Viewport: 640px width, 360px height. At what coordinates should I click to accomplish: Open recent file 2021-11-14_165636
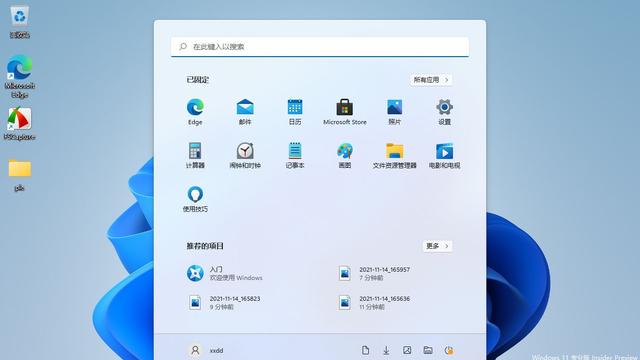coord(374,302)
